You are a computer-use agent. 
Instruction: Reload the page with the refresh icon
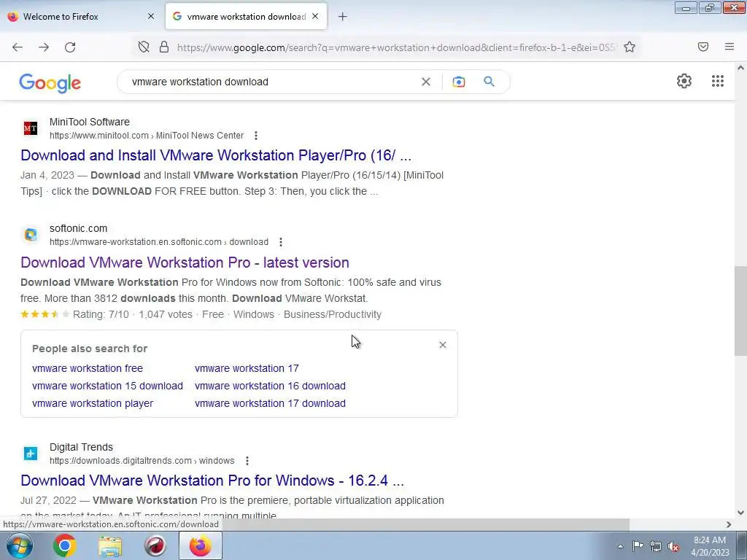70,47
